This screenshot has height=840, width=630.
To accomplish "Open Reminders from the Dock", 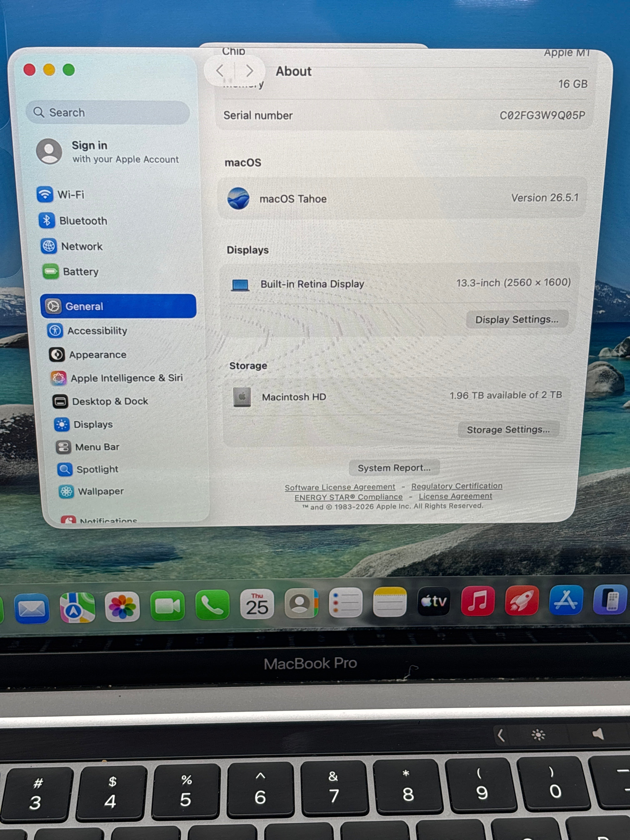I will 346,602.
